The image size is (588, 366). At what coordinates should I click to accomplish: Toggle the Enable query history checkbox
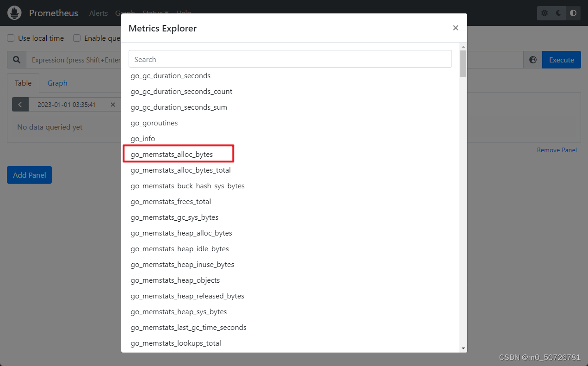[x=77, y=38]
